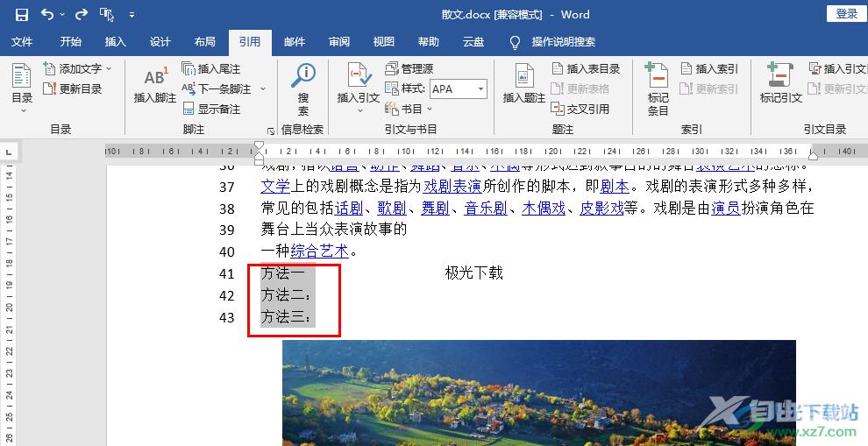Click 更新目录 button
868x446 pixels.
click(73, 88)
